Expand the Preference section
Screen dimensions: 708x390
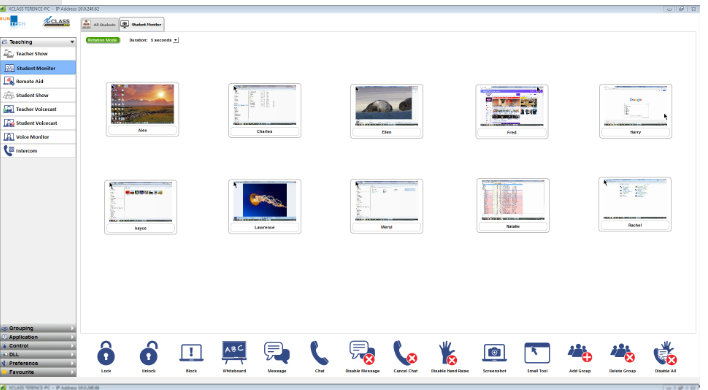click(38, 363)
